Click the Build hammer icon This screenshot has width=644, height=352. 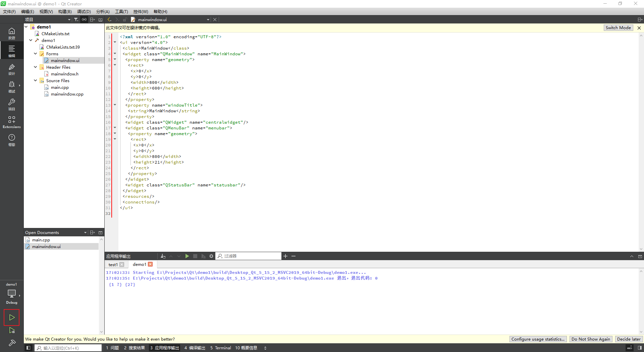12,343
